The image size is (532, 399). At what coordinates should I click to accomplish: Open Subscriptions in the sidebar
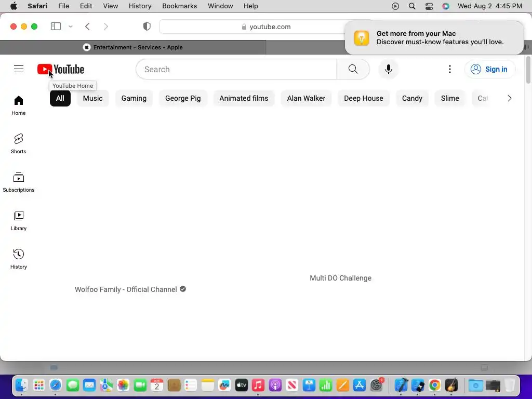[19, 182]
